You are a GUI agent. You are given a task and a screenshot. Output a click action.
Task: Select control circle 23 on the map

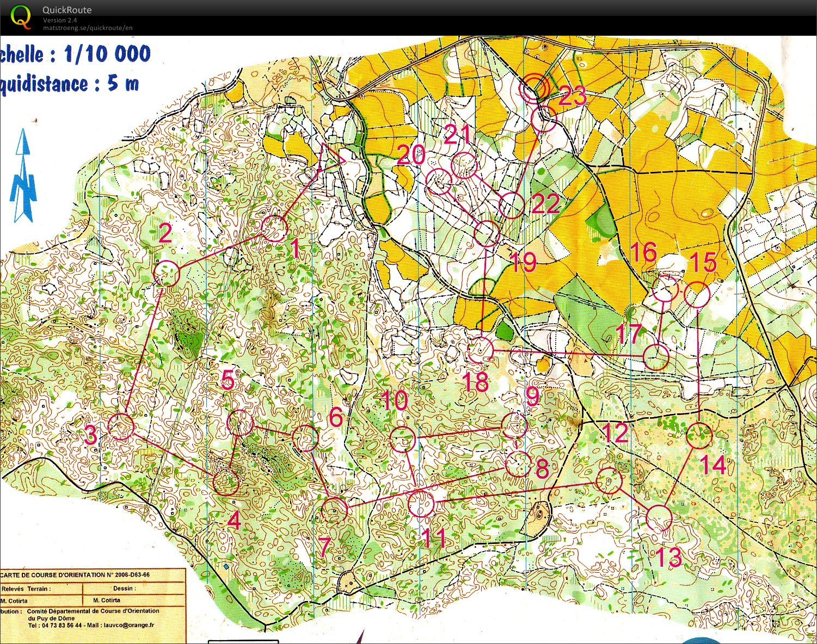point(543,119)
